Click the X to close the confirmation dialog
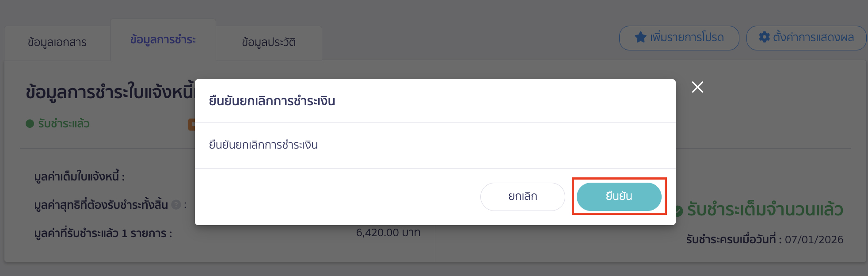 pos(697,87)
